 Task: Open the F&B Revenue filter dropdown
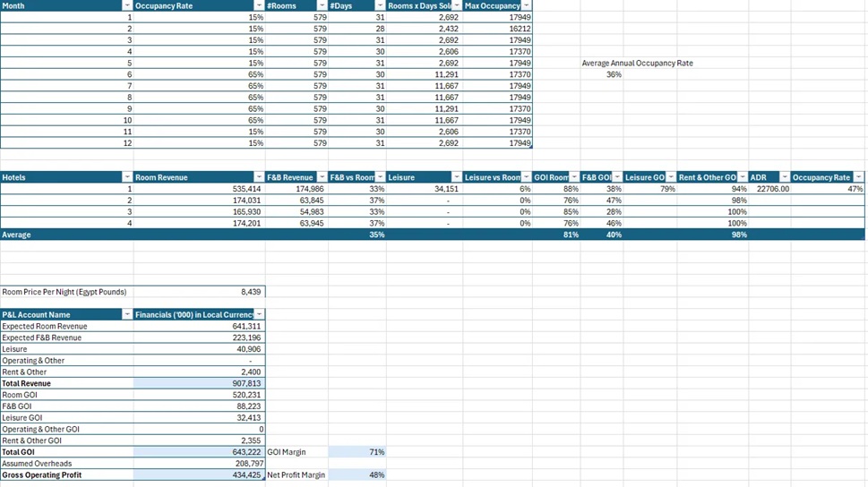pyautogui.click(x=322, y=177)
